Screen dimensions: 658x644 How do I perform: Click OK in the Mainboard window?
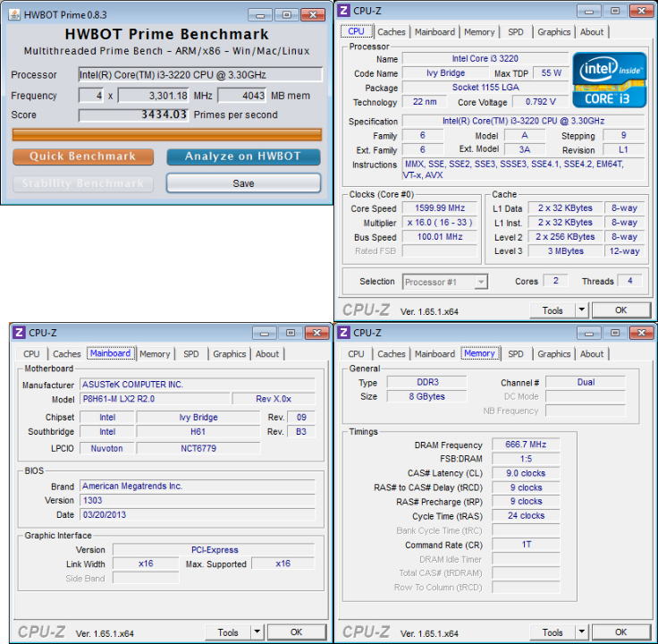coord(296,632)
